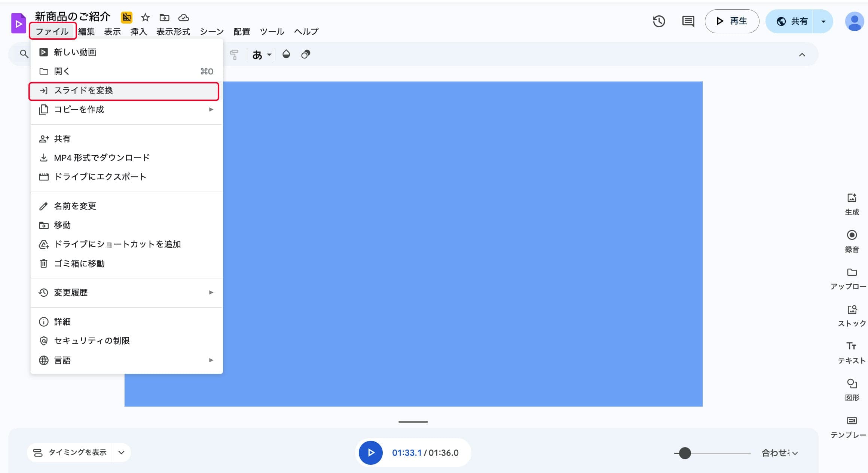Expand the 共有 share dropdown arrow
The height and width of the screenshot is (473, 868).
[823, 21]
